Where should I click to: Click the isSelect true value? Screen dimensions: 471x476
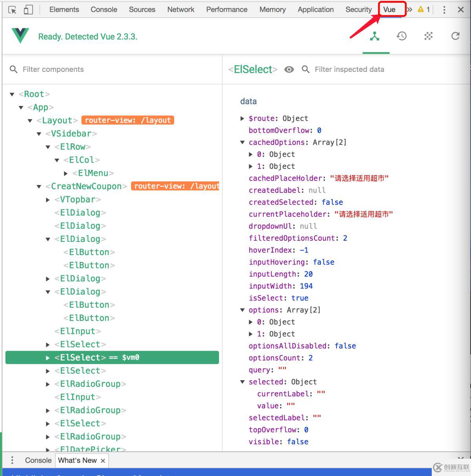(x=300, y=298)
